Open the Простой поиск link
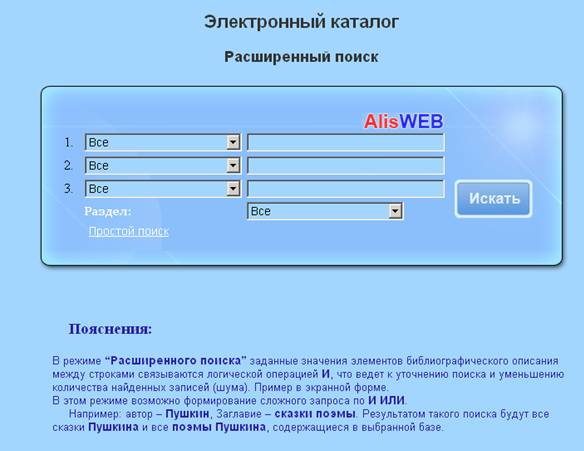The width and height of the screenshot is (584, 451). pyautogui.click(x=128, y=231)
